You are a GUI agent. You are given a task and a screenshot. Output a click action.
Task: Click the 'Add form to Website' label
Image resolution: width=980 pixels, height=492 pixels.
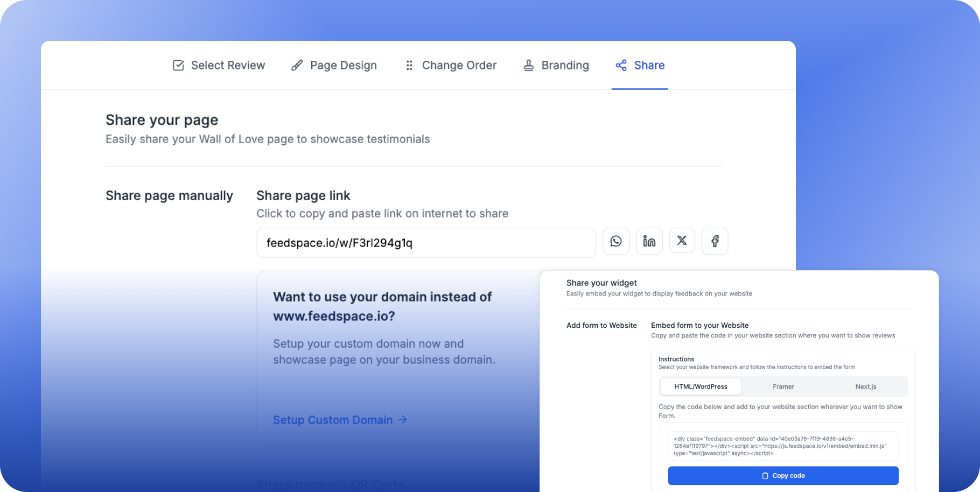(x=601, y=325)
